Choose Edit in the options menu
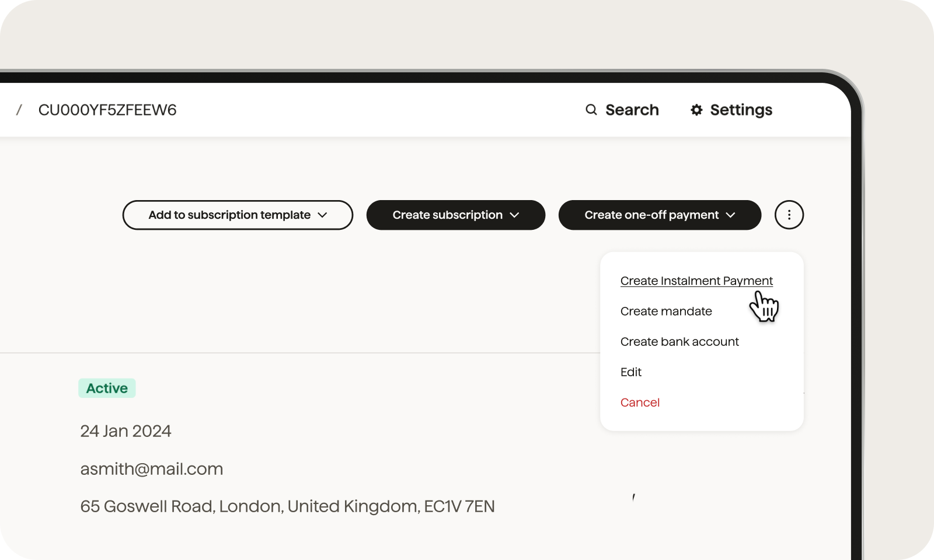 631,372
